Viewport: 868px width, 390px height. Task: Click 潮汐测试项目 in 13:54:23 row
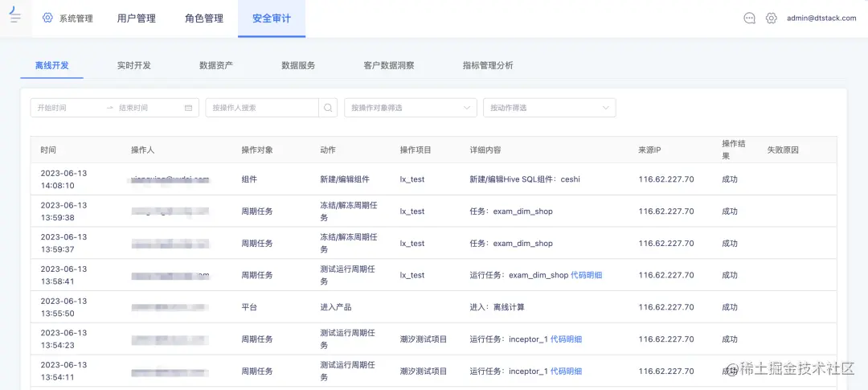(x=424, y=339)
